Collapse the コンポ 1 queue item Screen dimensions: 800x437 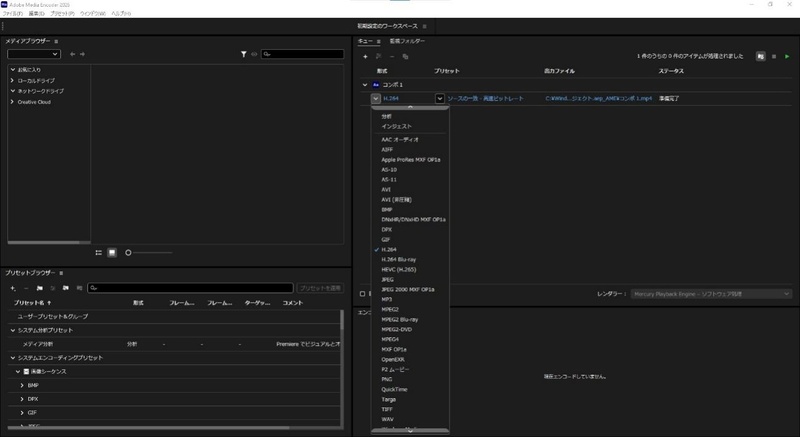(x=364, y=85)
